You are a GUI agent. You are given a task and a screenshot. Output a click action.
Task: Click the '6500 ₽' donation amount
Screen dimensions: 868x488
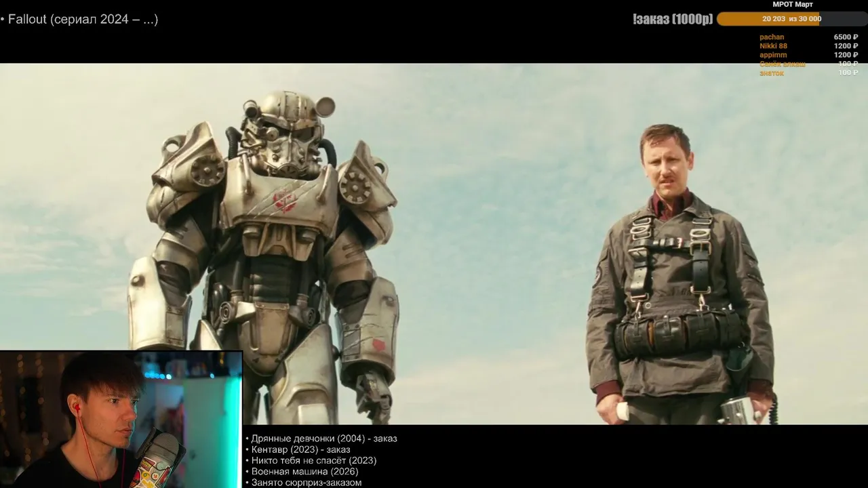[846, 37]
